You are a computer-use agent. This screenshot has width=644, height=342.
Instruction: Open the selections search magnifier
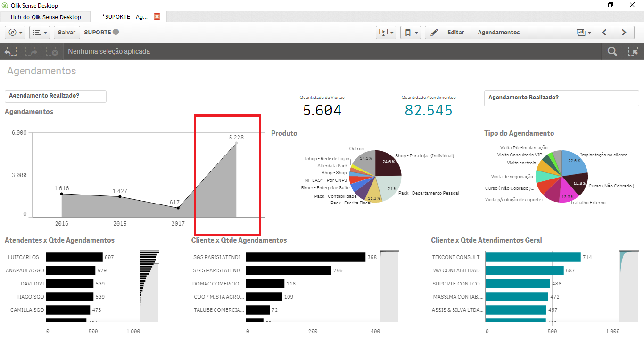612,51
